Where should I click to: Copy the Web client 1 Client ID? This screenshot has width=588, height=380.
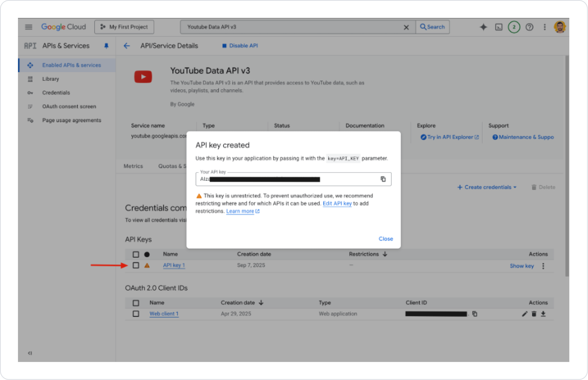[x=475, y=314]
